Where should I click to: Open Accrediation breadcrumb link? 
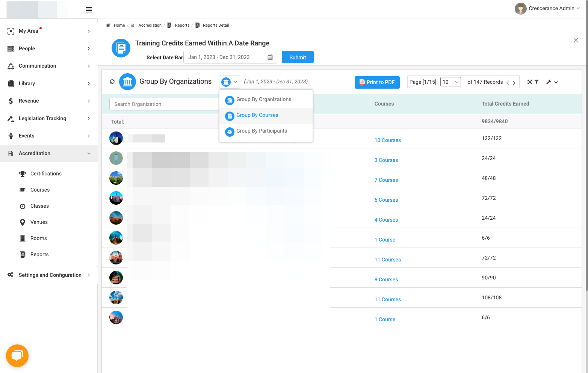150,25
